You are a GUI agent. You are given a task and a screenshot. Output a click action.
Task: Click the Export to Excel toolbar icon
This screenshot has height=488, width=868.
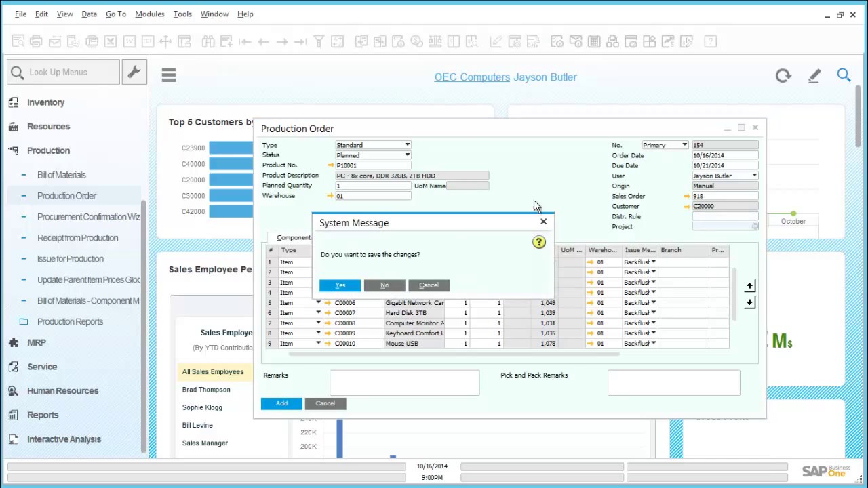[111, 42]
